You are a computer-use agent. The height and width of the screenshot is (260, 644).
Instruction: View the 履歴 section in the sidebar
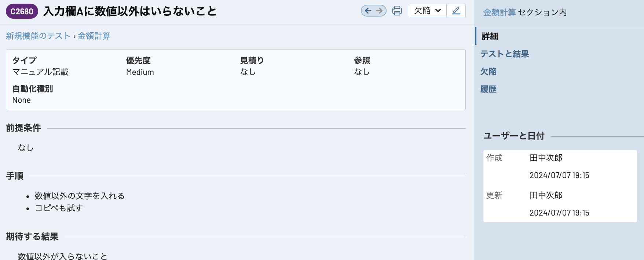489,89
